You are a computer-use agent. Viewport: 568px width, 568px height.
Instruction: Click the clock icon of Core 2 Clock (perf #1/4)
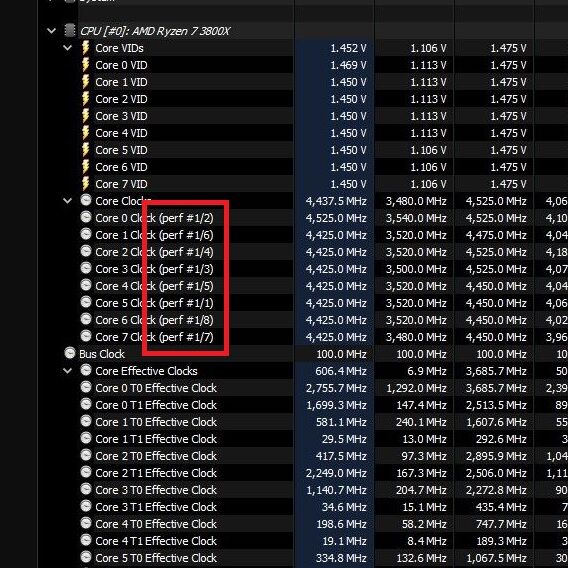(x=86, y=251)
